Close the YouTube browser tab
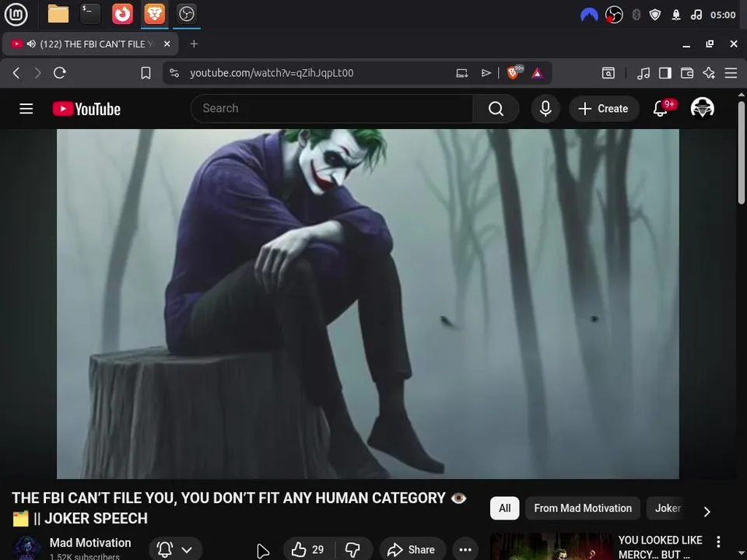The height and width of the screenshot is (560, 747). tap(167, 44)
